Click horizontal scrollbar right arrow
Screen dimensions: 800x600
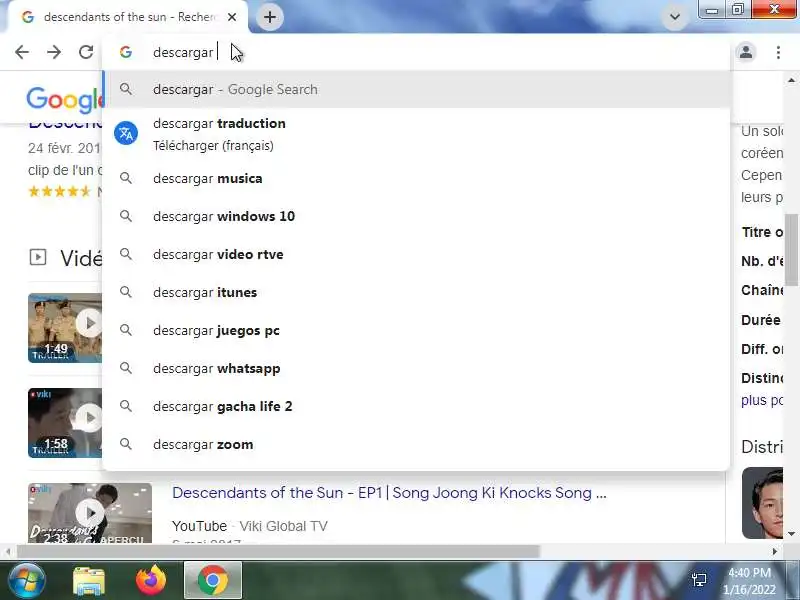(774, 552)
